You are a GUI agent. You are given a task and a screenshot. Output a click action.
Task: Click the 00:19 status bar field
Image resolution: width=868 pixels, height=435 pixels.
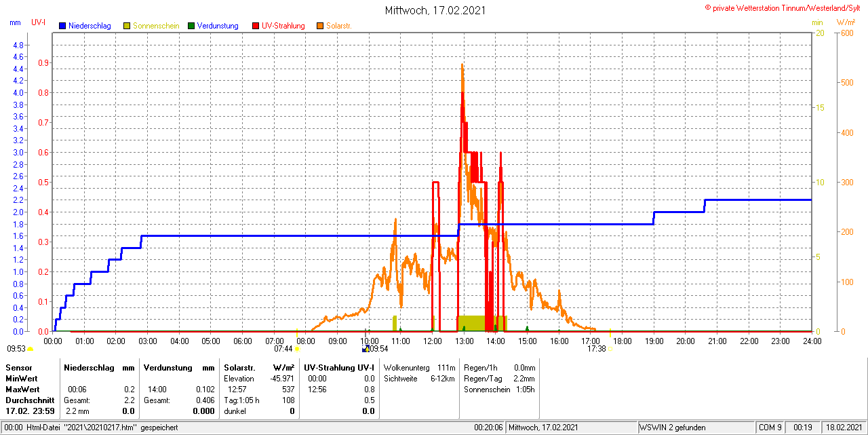pyautogui.click(x=803, y=428)
